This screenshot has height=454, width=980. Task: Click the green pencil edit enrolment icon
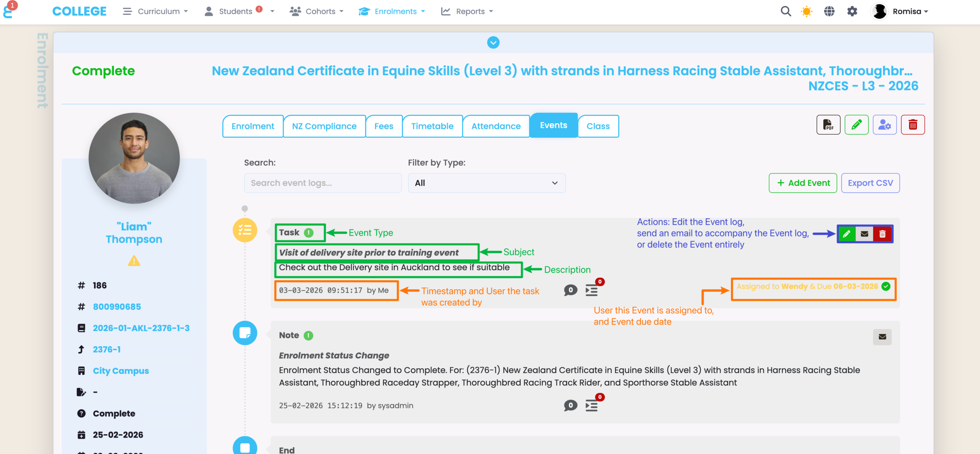coord(856,125)
